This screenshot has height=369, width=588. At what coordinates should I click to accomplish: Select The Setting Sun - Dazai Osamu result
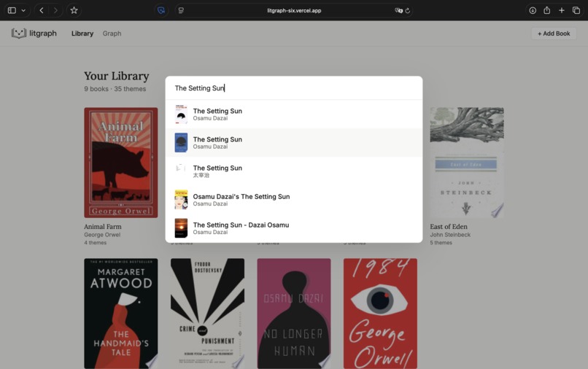pyautogui.click(x=294, y=228)
